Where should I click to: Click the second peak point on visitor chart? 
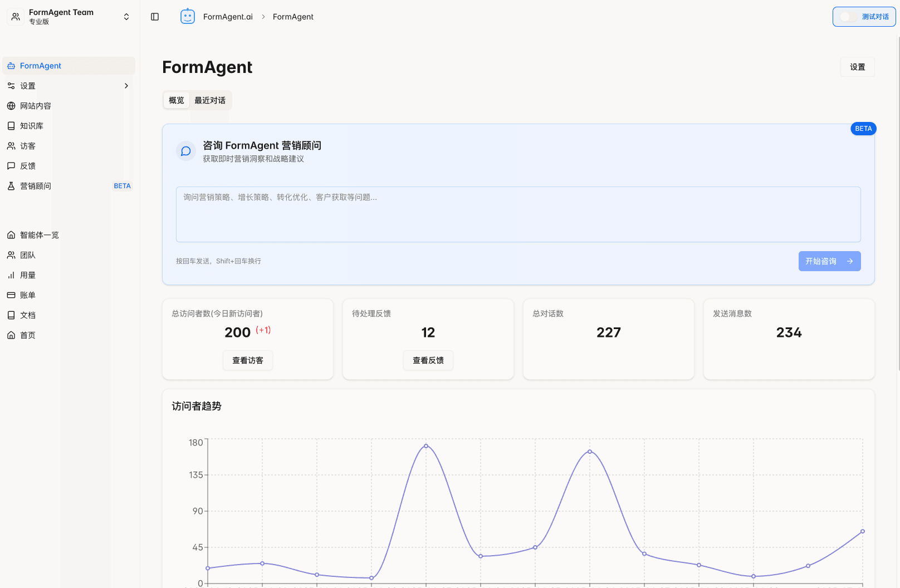590,452
